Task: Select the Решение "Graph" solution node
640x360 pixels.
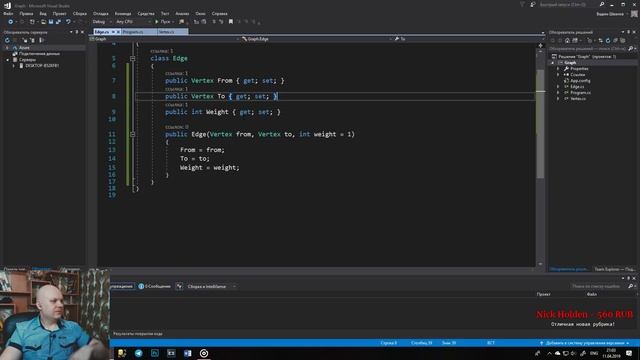Action: pos(587,57)
